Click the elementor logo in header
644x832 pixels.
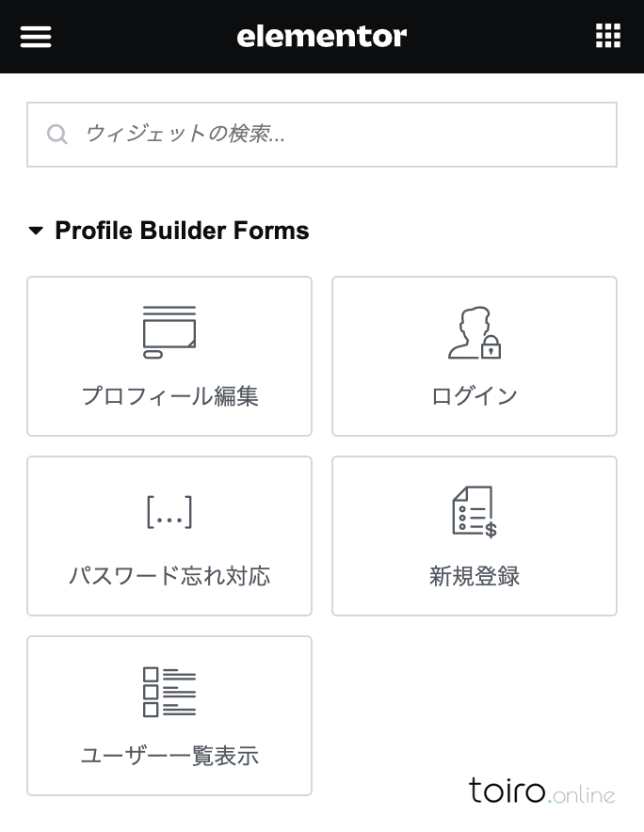coord(322,36)
